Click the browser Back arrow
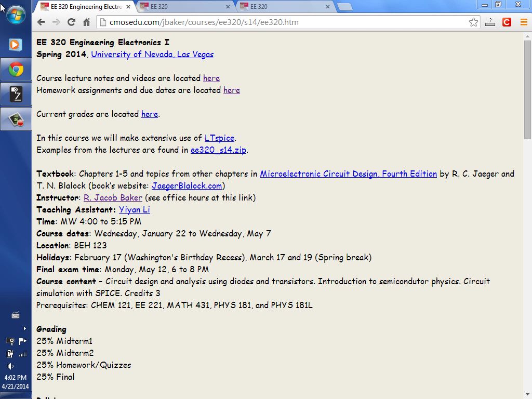Viewport: 532px width, 399px height. point(42,22)
